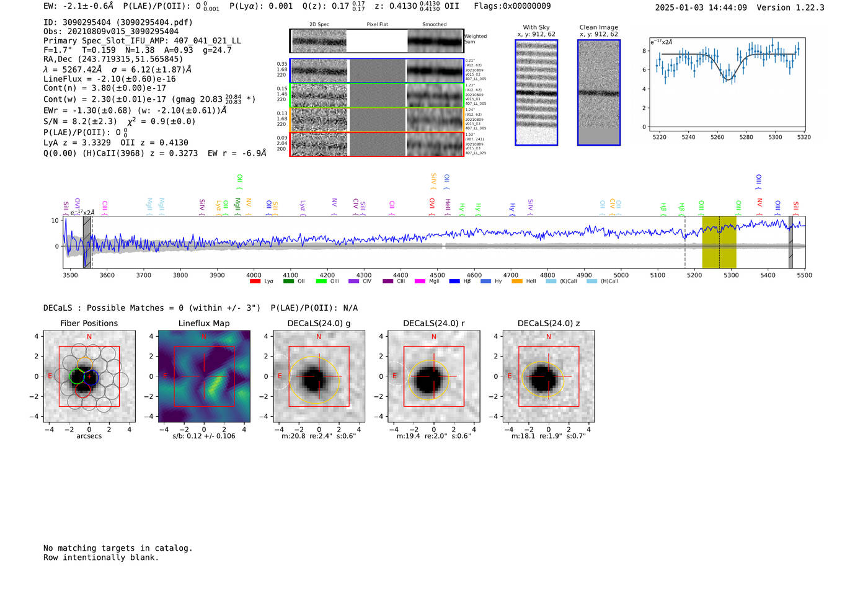
Task: Click the orange HeII legend swatch
Action: click(517, 281)
